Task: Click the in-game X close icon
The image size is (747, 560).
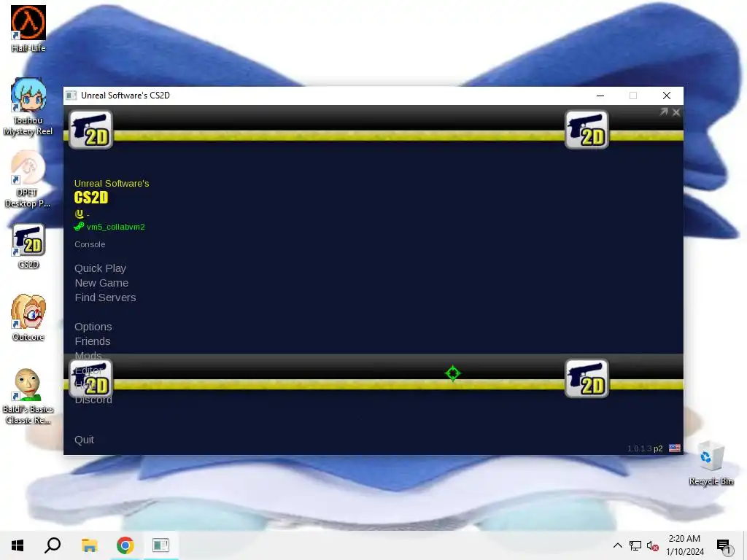Action: click(676, 112)
